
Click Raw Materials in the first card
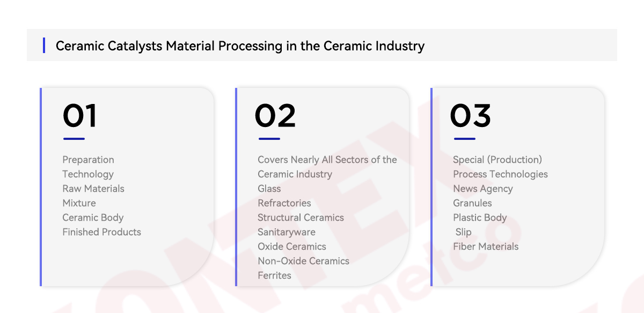pyautogui.click(x=93, y=189)
